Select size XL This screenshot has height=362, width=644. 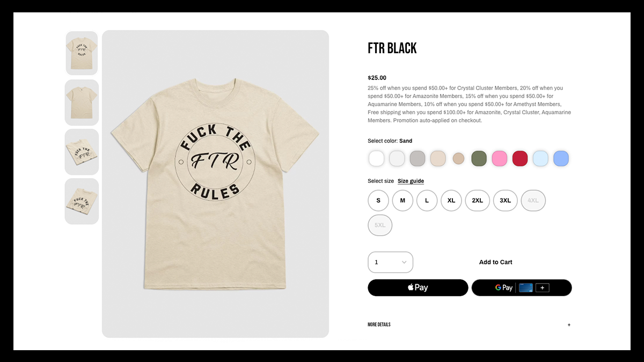(451, 201)
